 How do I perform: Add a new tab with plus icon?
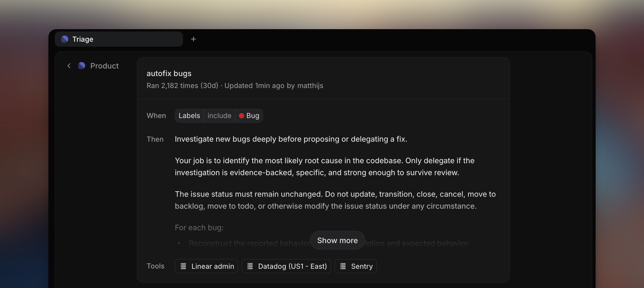pos(193,39)
